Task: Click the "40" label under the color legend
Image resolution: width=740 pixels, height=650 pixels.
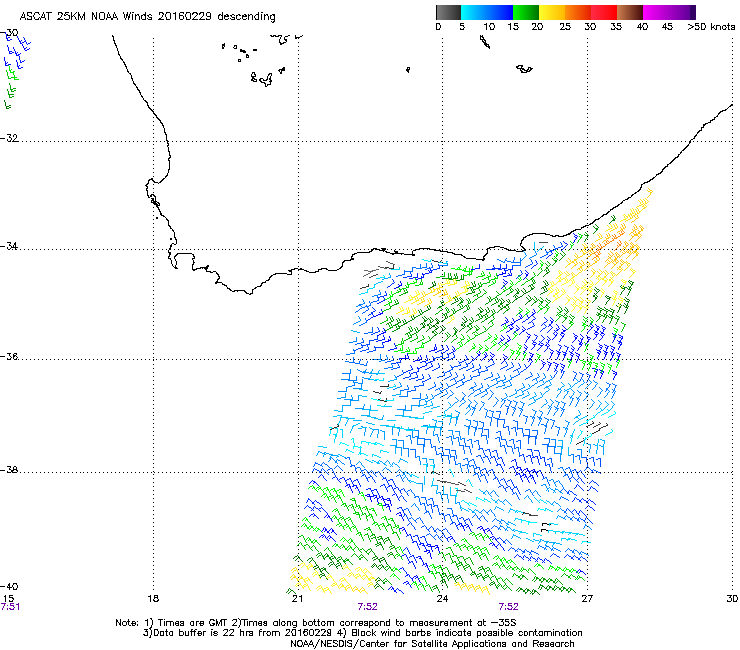Action: pyautogui.click(x=642, y=27)
